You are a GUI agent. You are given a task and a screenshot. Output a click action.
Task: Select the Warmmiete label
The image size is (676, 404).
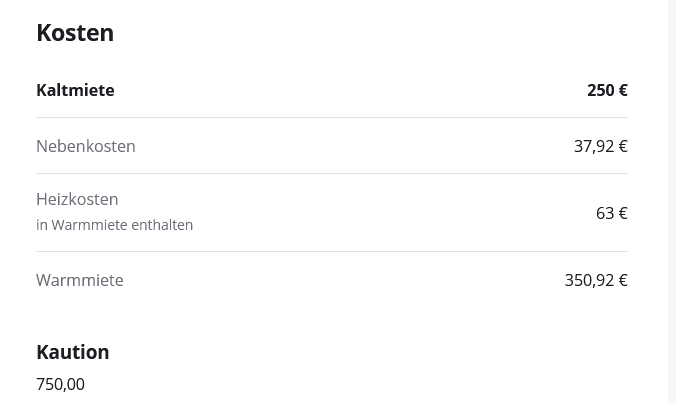coord(80,280)
